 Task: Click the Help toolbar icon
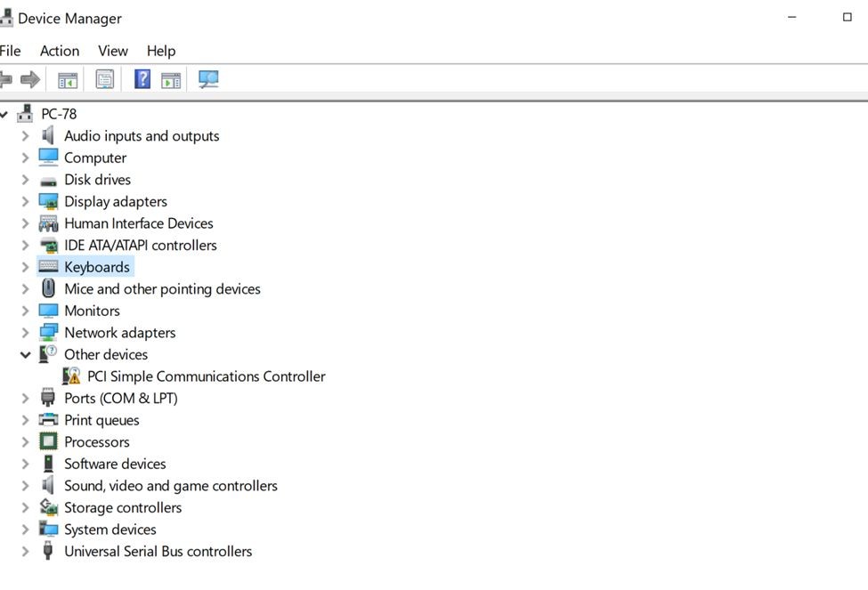142,78
